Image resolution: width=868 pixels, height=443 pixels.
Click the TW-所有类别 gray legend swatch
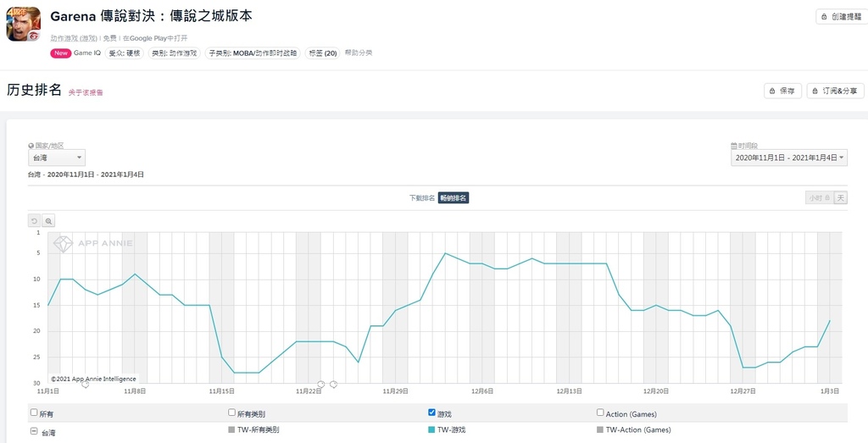pyautogui.click(x=231, y=429)
